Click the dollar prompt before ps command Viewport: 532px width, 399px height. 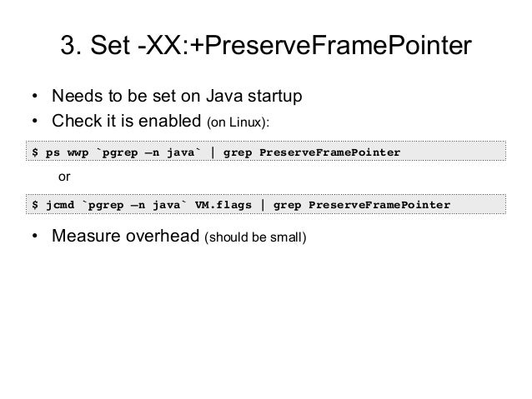pyautogui.click(x=35, y=152)
